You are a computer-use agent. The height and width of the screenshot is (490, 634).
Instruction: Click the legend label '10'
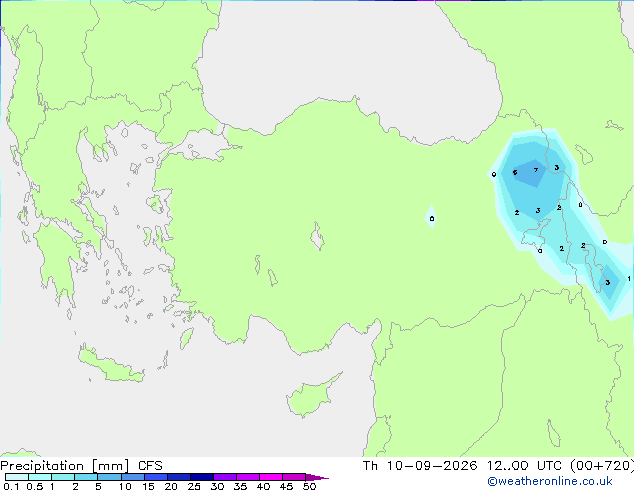[125, 486]
